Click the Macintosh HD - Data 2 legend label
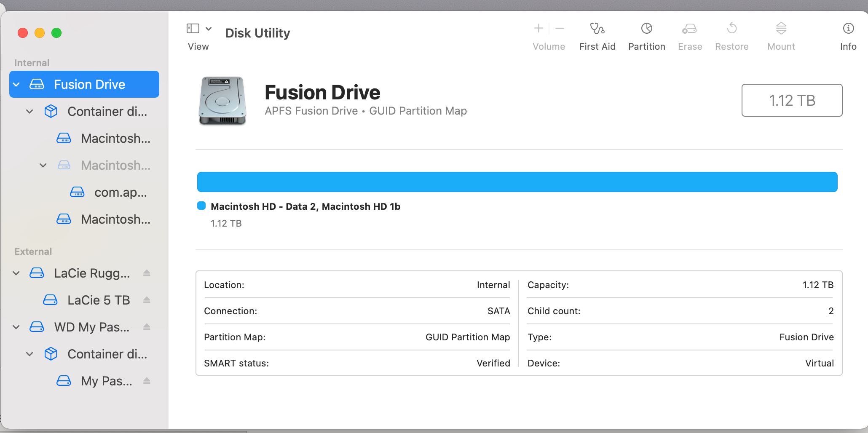 (305, 206)
